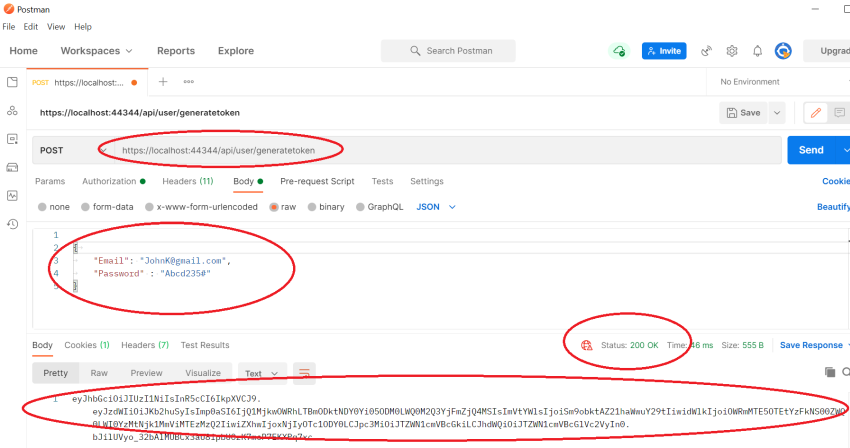Open the Edit menu

pos(31,27)
